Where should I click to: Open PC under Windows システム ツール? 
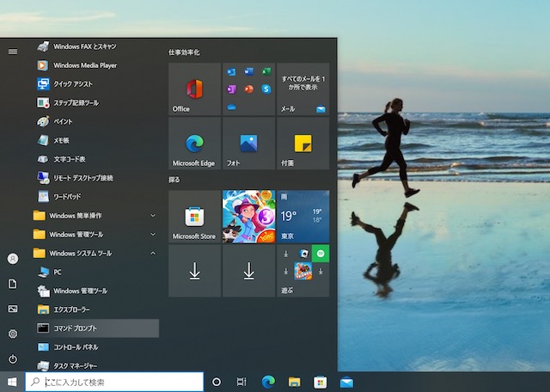95,272
